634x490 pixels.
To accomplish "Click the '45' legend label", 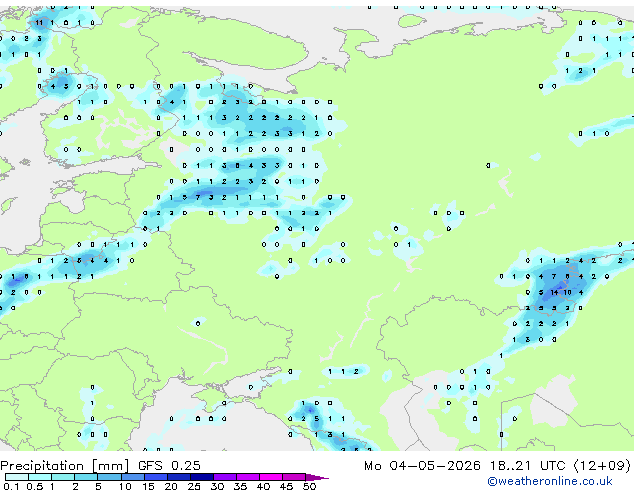I will (x=286, y=486).
